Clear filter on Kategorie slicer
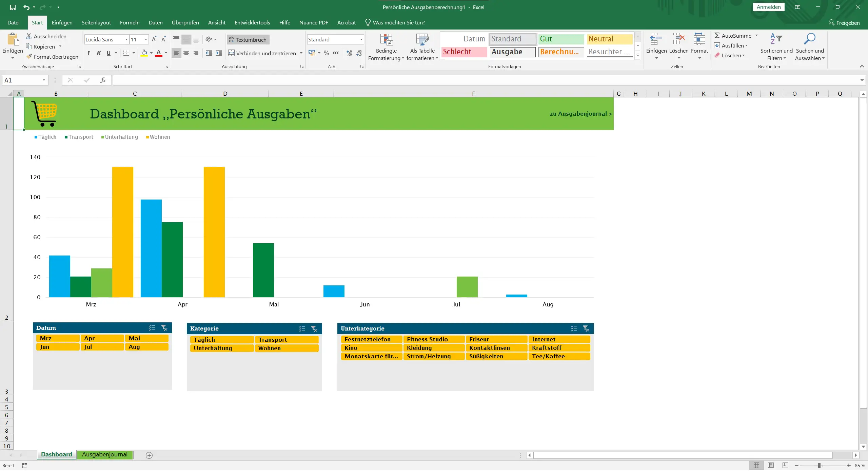Image resolution: width=868 pixels, height=471 pixels. click(314, 329)
